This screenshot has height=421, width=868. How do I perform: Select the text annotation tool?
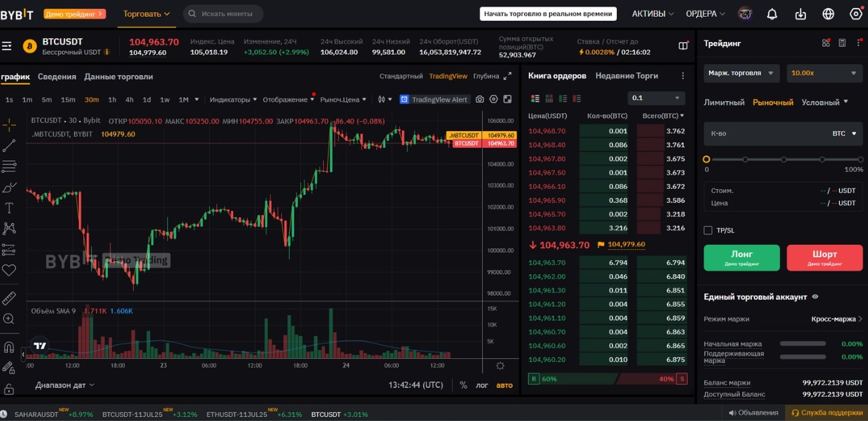coord(9,208)
